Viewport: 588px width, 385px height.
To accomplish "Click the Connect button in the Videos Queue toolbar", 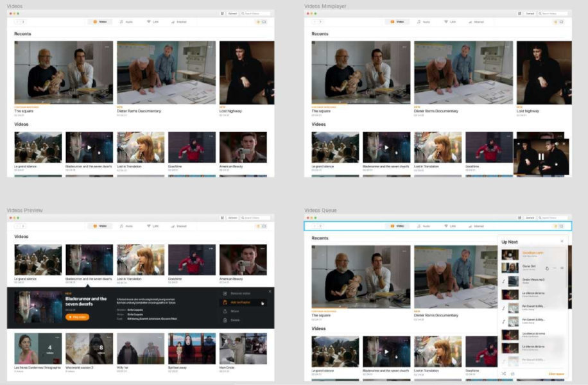I will (530, 218).
